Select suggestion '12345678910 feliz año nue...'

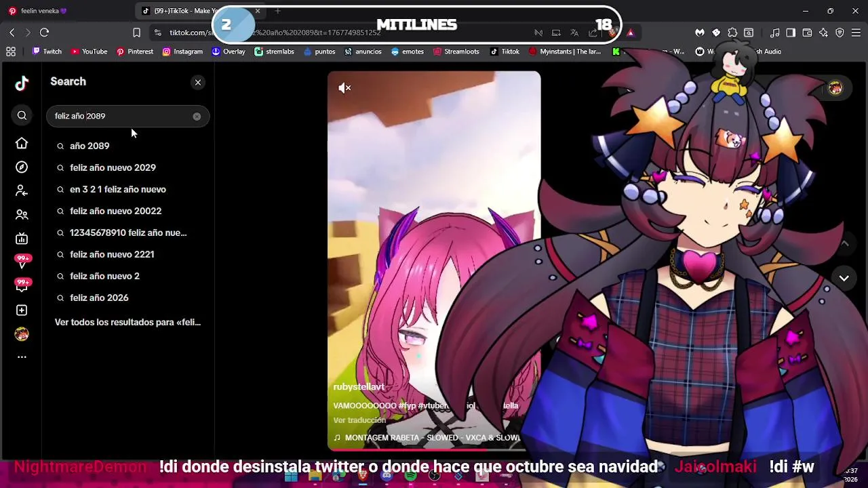point(128,232)
